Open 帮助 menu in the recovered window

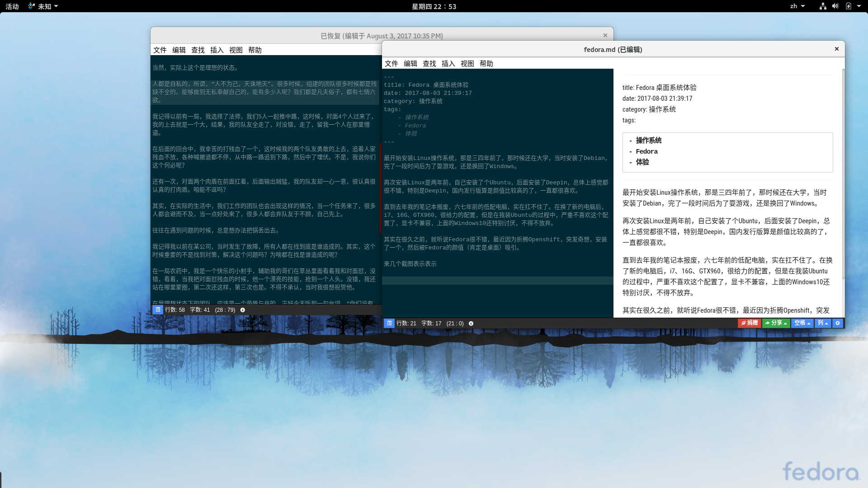[255, 50]
